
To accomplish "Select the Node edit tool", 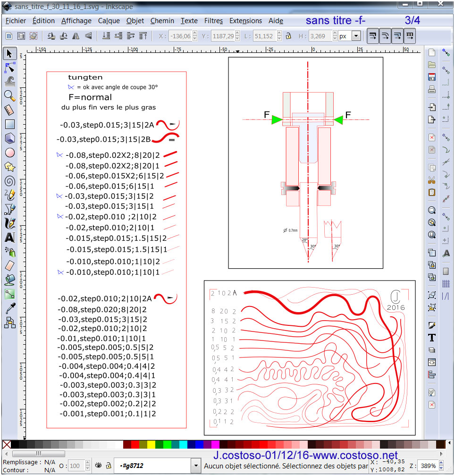I will click(x=9, y=68).
